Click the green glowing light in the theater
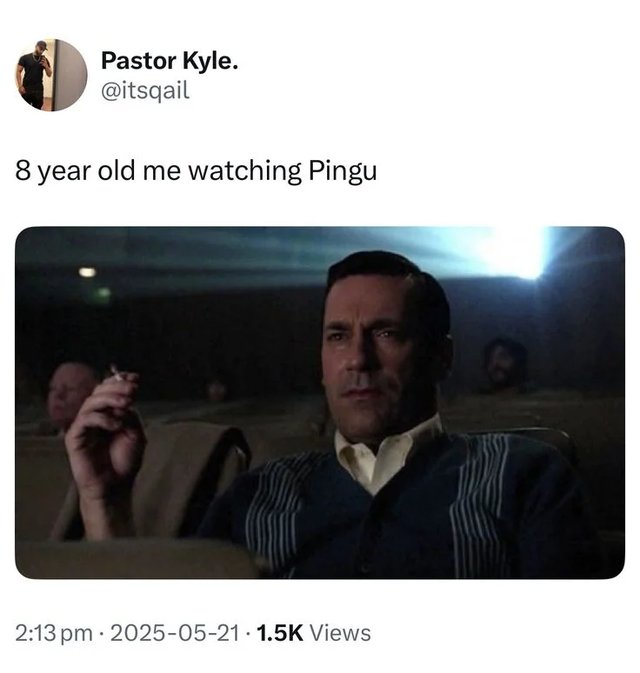 click(x=103, y=294)
